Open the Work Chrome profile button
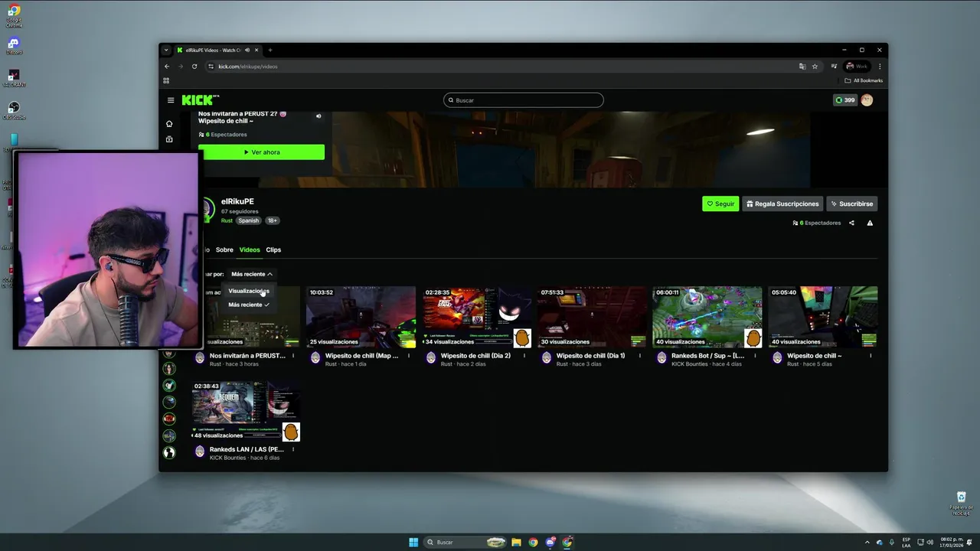 pyautogui.click(x=857, y=67)
